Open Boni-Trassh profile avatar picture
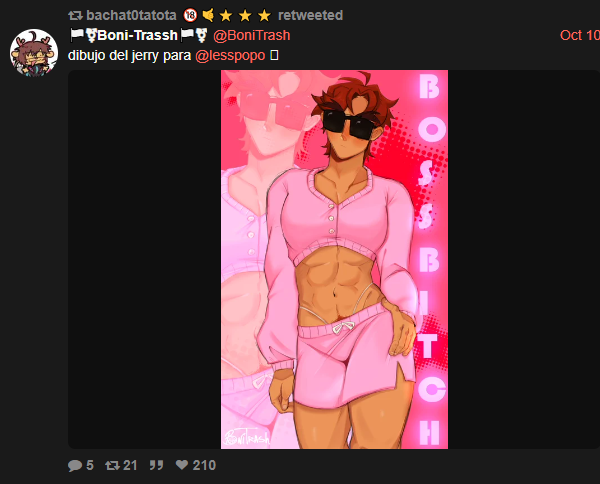Screen dimensions: 600x484 (x=34, y=53)
